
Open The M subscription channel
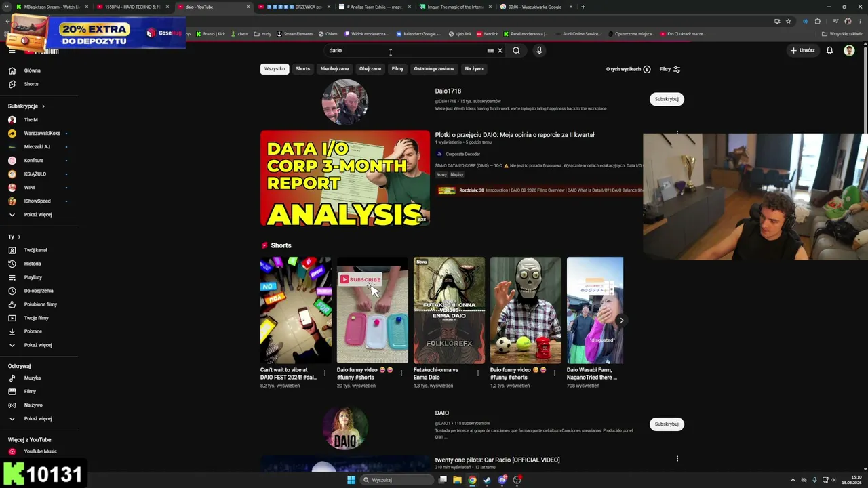[x=31, y=120]
